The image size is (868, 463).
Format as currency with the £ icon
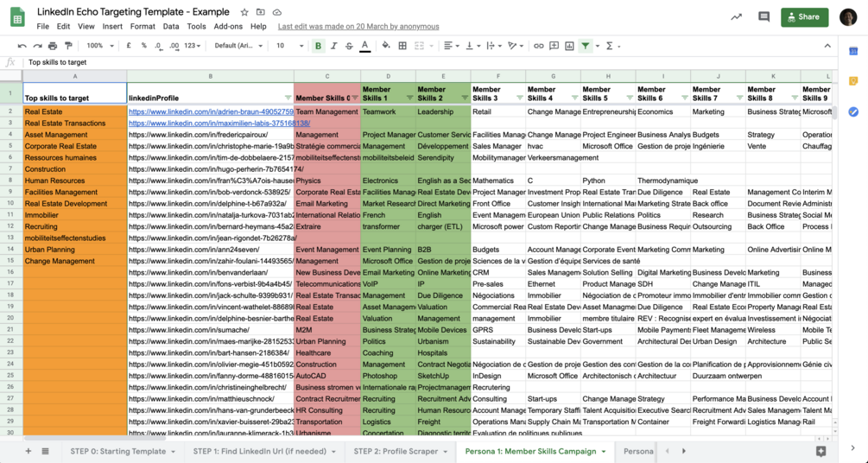click(x=129, y=46)
